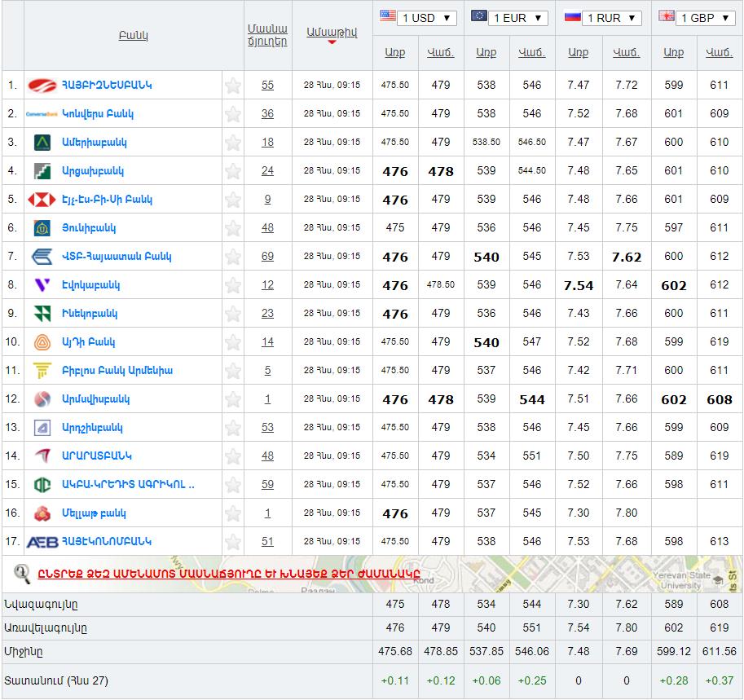Viewport: 744px width, 700px height.
Task: Click the Unibank logo icon
Action: 42,228
